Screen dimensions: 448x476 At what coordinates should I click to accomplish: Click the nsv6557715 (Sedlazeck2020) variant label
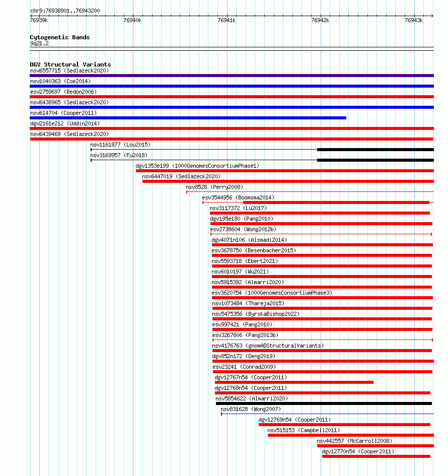pyautogui.click(x=69, y=71)
